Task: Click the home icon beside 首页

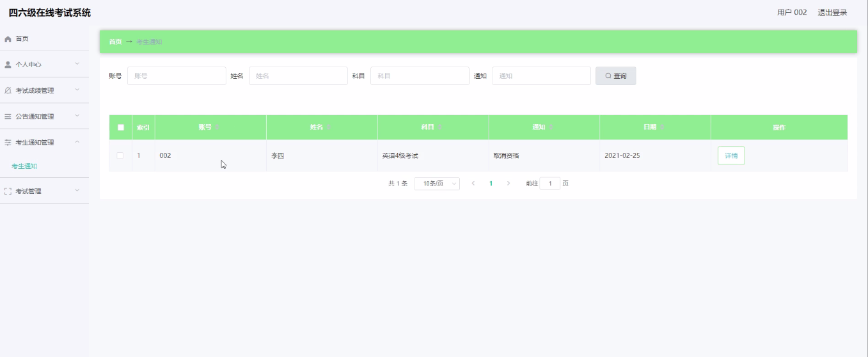Action: (x=8, y=39)
